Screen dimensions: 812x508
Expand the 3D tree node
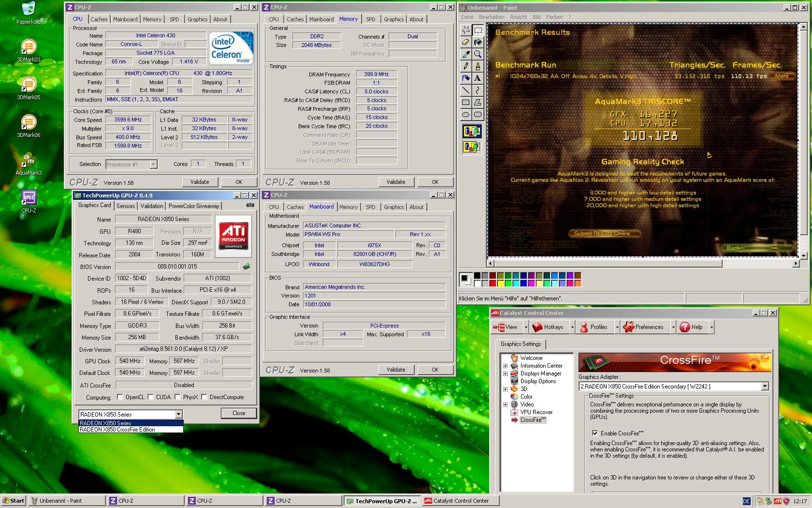pos(506,389)
